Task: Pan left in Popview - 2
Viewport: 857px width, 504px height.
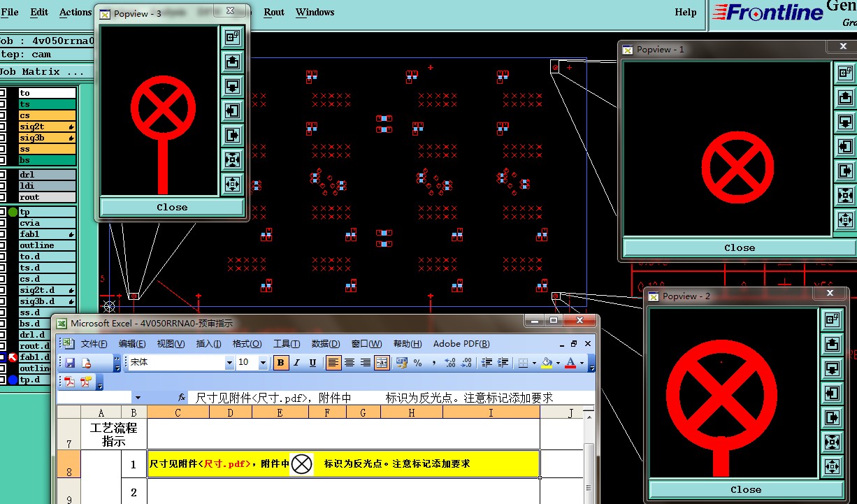Action: click(x=832, y=393)
